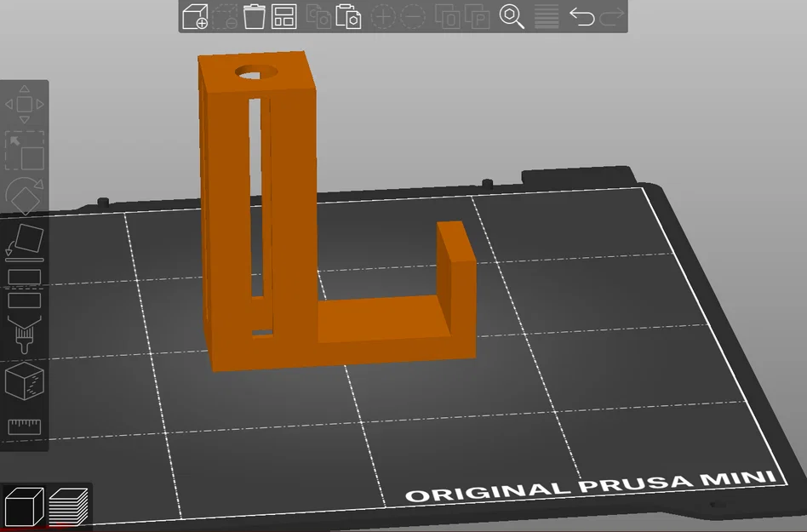Select the Scale gizmo tool
Screen dimensions: 807x532
24,150
